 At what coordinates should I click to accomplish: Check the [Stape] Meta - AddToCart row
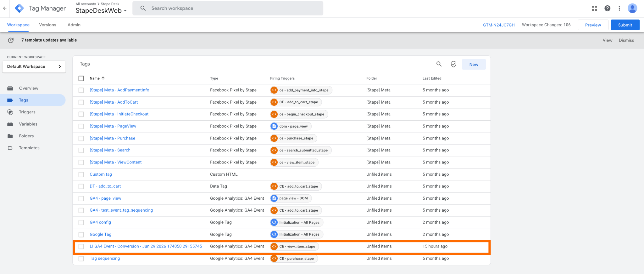click(x=81, y=102)
